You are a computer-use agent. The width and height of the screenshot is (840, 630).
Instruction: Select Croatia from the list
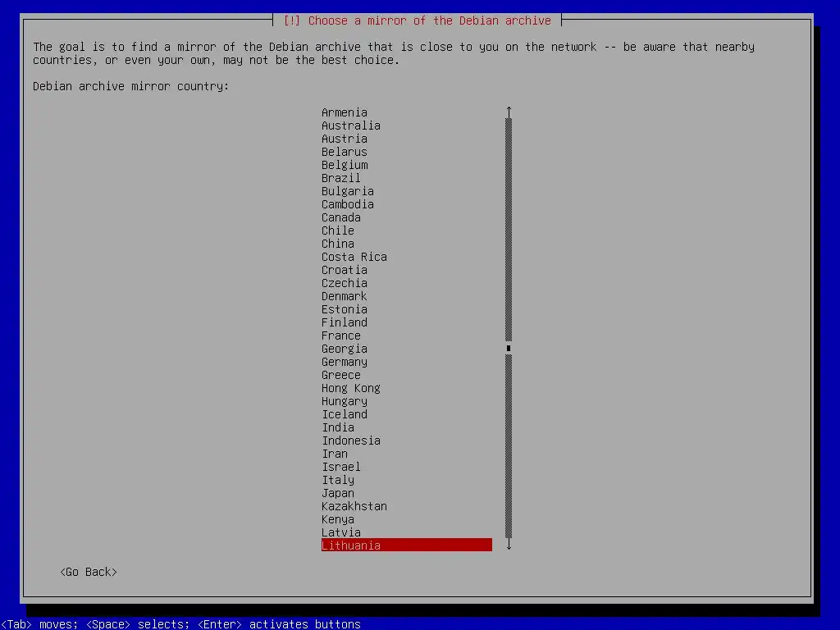[x=345, y=270]
